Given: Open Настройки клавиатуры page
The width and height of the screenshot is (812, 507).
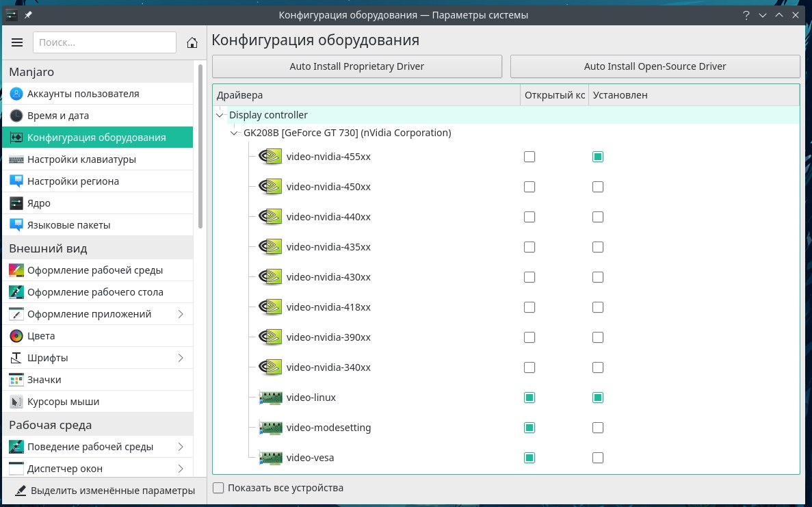Looking at the screenshot, I should click(x=98, y=159).
